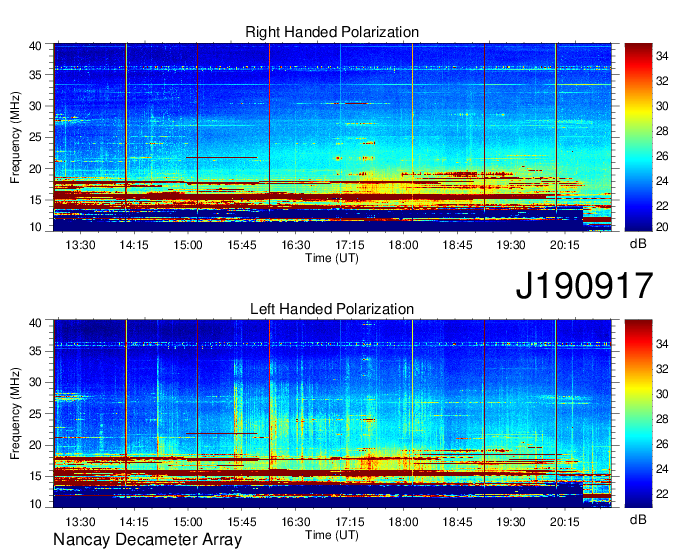Click the 13:30 time tick of Right Handed plot

click(80, 245)
